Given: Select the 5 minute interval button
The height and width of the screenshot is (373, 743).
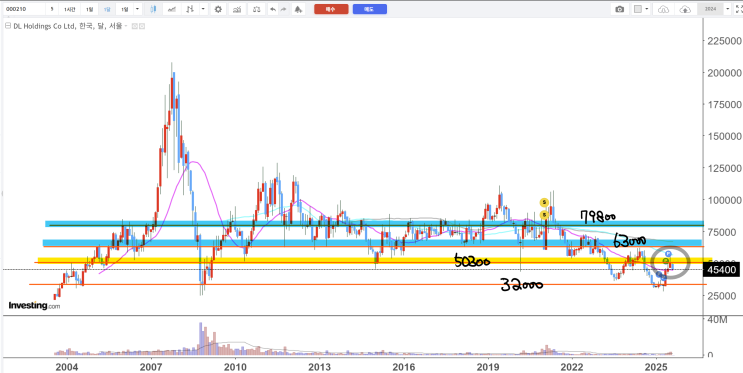Looking at the screenshot, I should click(x=52, y=9).
